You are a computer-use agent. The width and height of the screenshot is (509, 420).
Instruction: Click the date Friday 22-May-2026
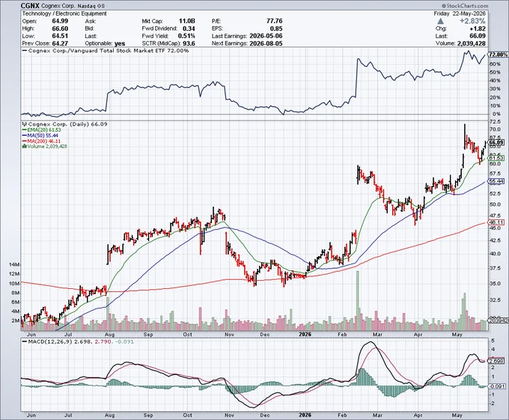[460, 13]
